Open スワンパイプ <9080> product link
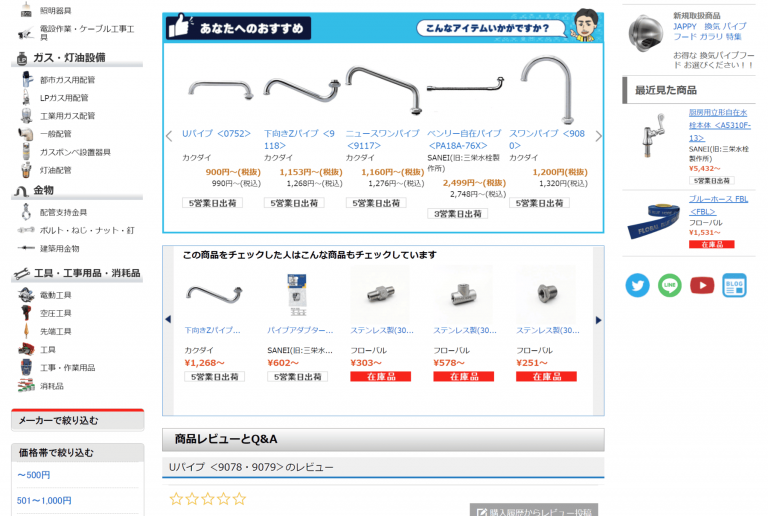This screenshot has width=768, height=516. pos(547,140)
